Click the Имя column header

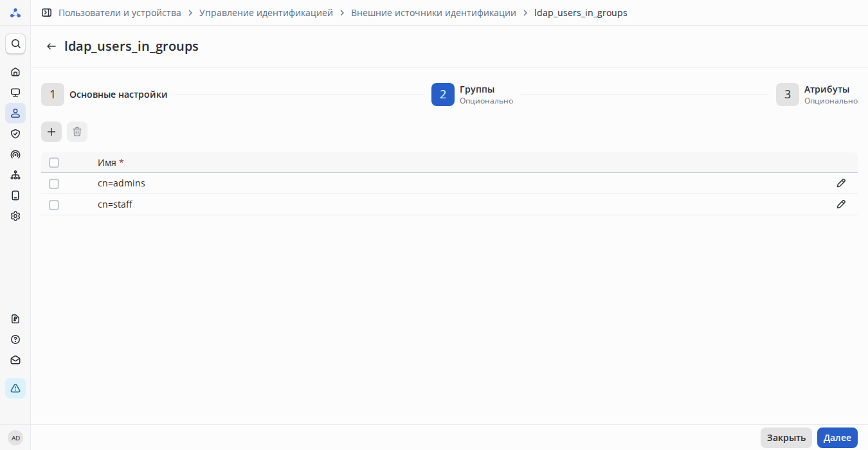[111, 163]
